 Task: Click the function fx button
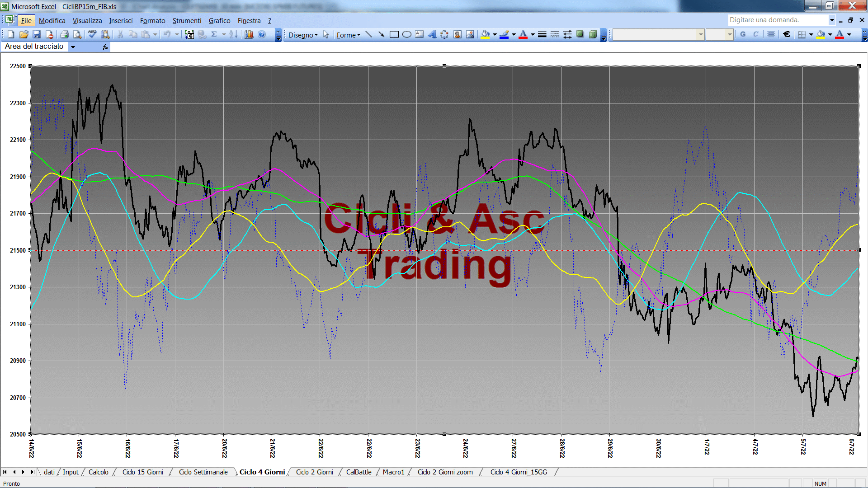[x=105, y=47]
